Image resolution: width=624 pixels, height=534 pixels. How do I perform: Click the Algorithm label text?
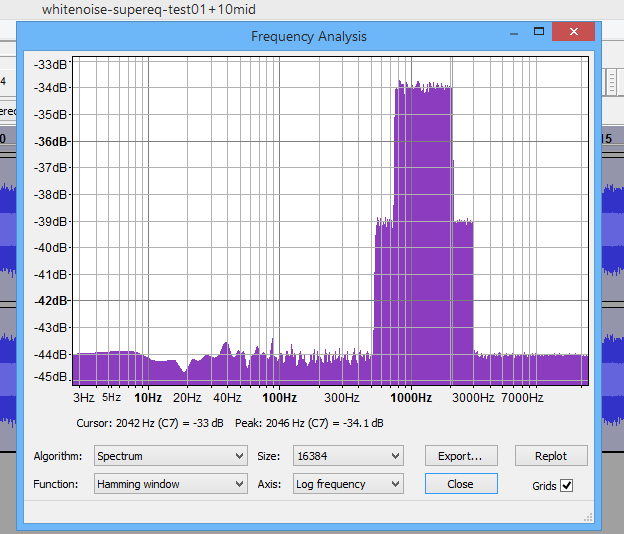(58, 456)
